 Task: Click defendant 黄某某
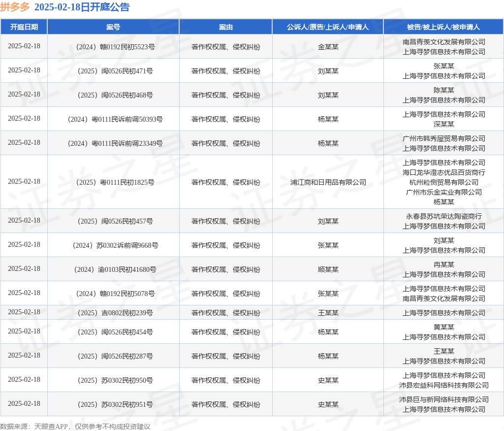point(443,327)
